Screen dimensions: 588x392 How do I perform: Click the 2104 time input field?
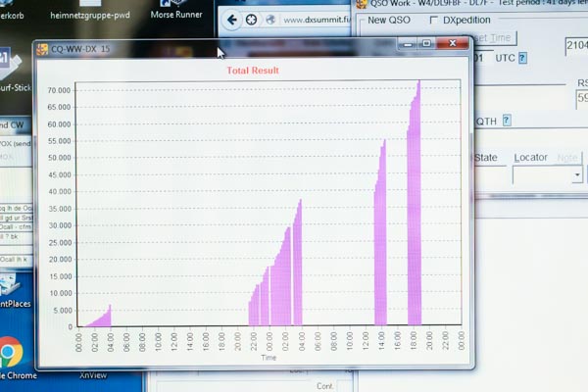coord(576,47)
